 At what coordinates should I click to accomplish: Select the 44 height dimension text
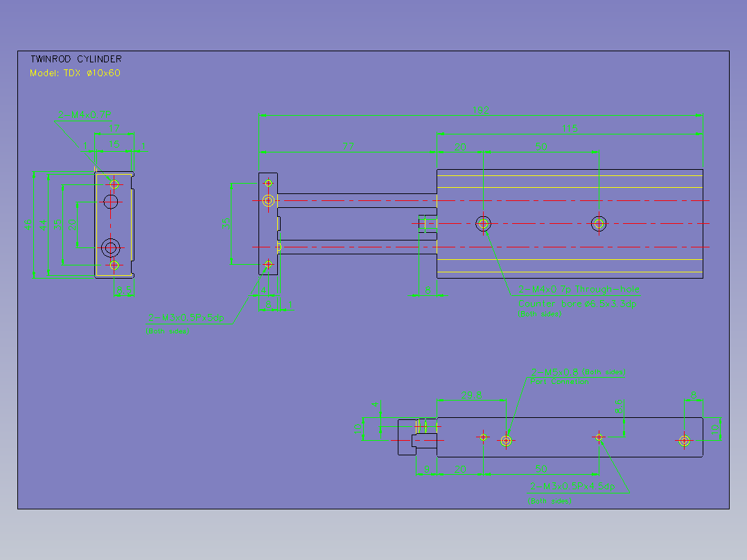point(44,225)
